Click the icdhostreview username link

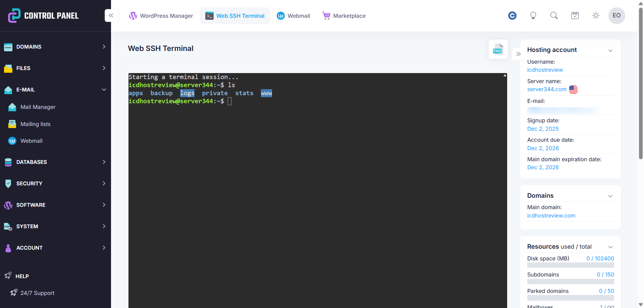tap(545, 70)
